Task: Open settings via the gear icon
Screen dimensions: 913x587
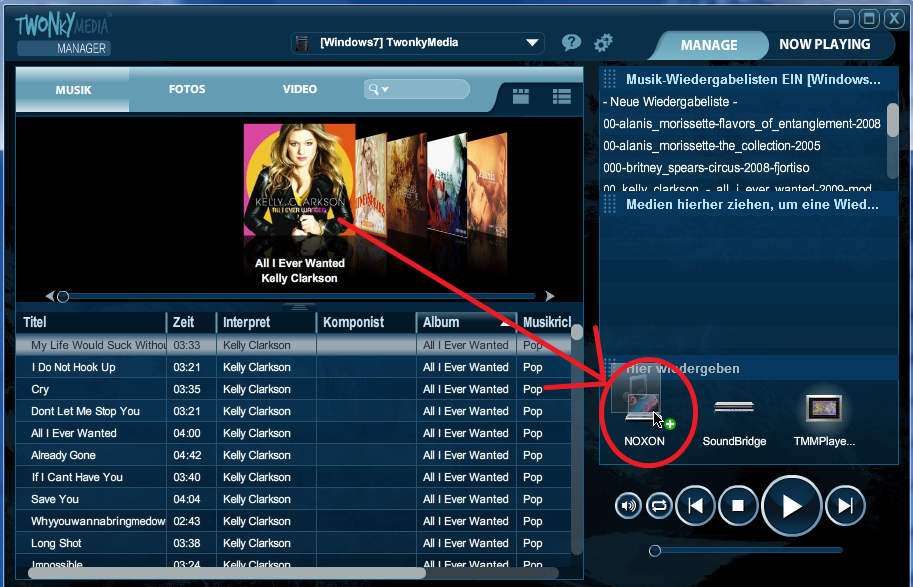Action: pos(603,43)
